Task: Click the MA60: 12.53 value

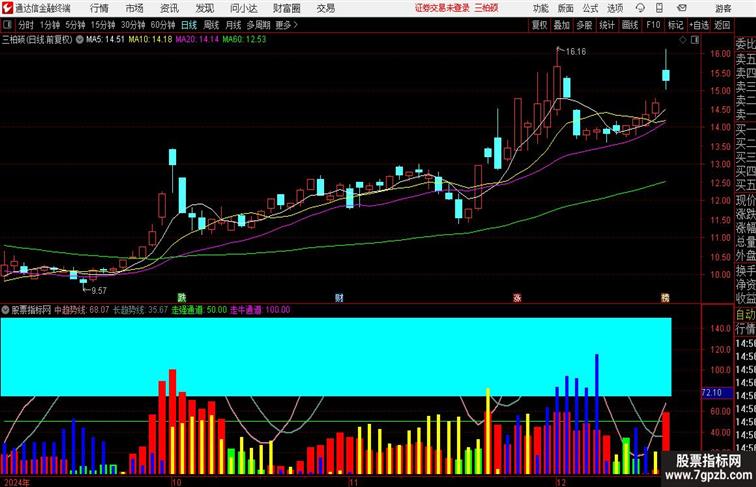Action: click(x=244, y=40)
